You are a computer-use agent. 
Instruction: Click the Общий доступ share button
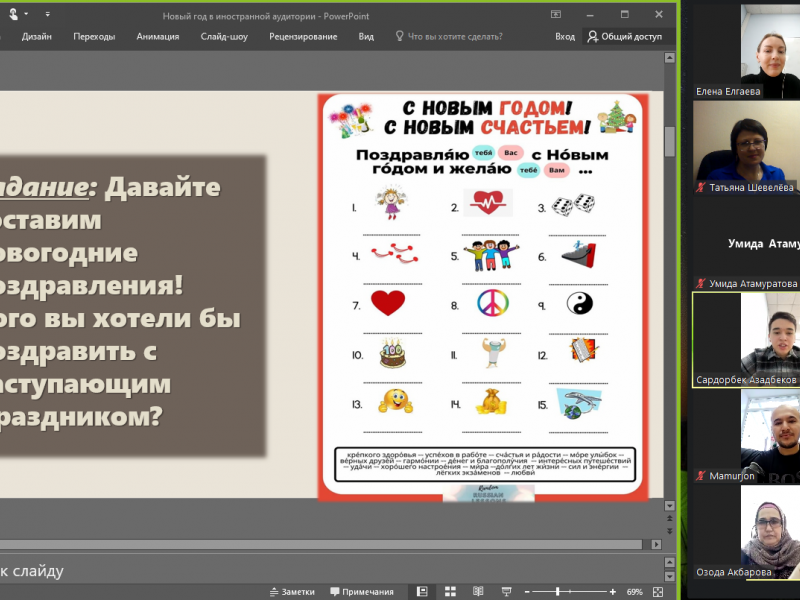(624, 36)
